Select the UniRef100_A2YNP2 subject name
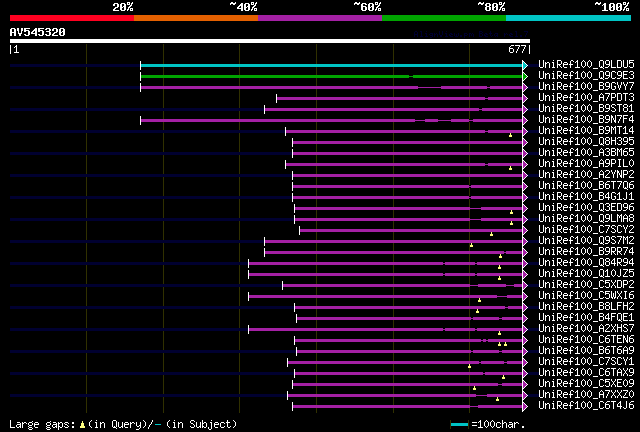 (x=586, y=174)
